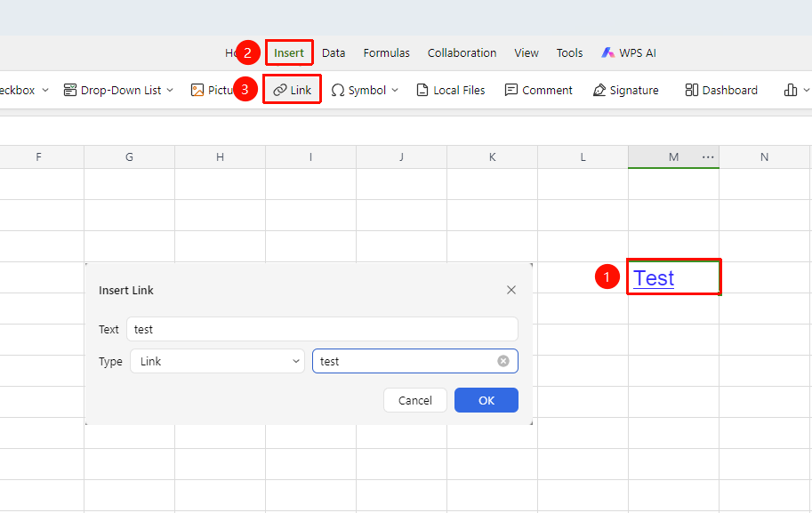Expand the Symbol dropdown arrow

pyautogui.click(x=395, y=90)
